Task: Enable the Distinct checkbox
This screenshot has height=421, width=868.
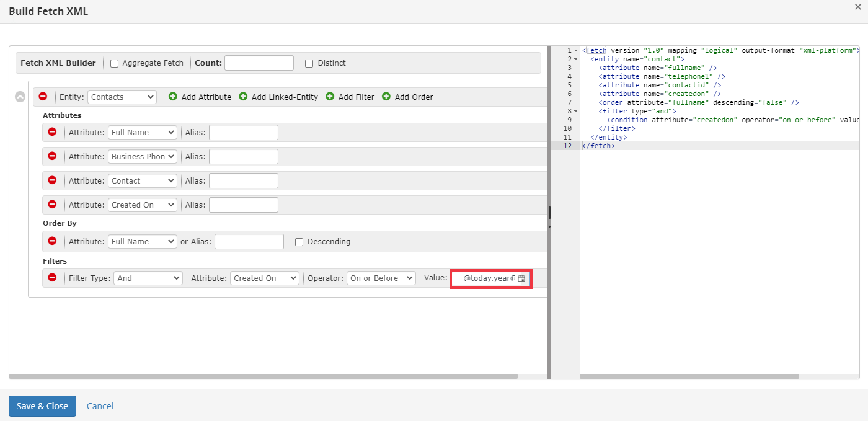Action: (309, 63)
